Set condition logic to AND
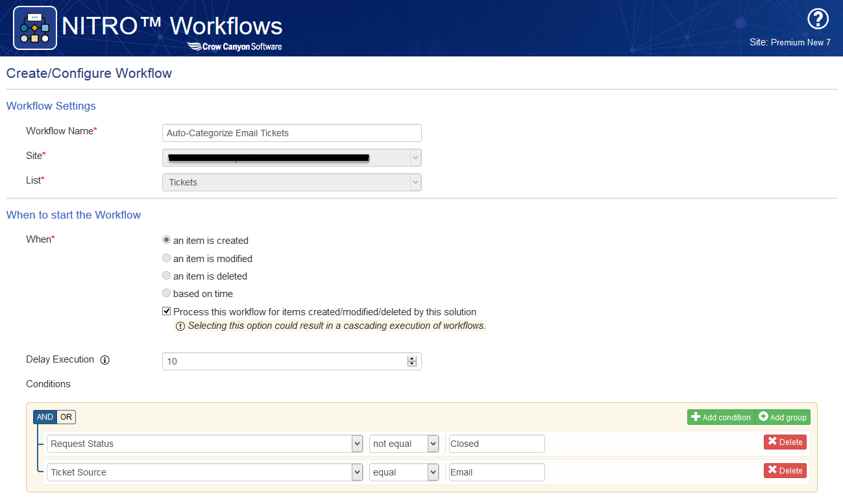Image resolution: width=843 pixels, height=504 pixels. coord(45,417)
